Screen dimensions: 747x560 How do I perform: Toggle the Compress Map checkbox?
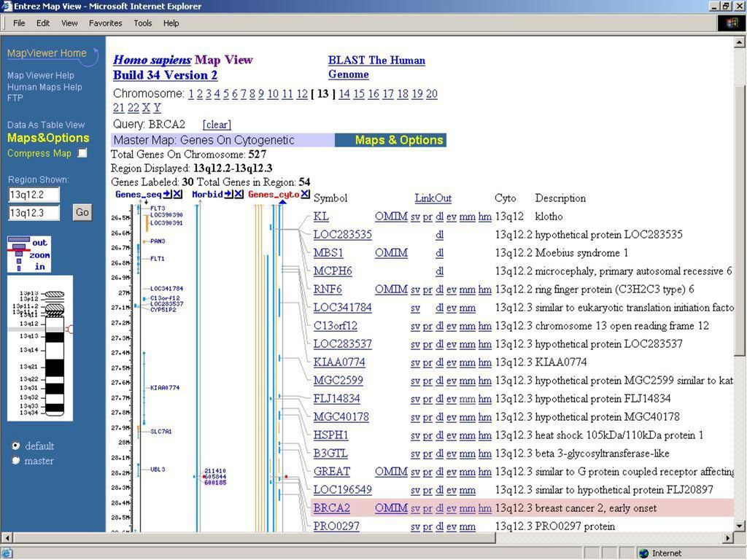pos(82,153)
